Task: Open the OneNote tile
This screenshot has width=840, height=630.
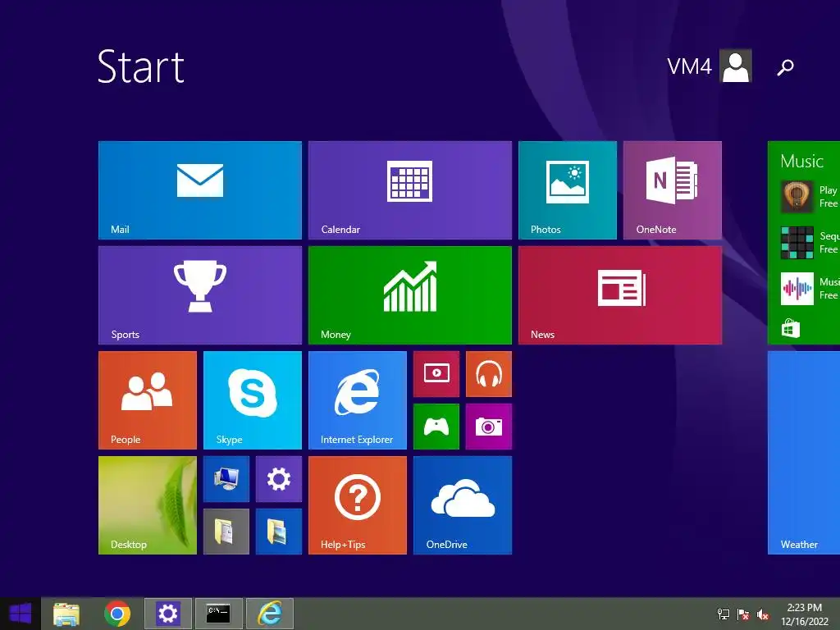Action: (x=673, y=190)
